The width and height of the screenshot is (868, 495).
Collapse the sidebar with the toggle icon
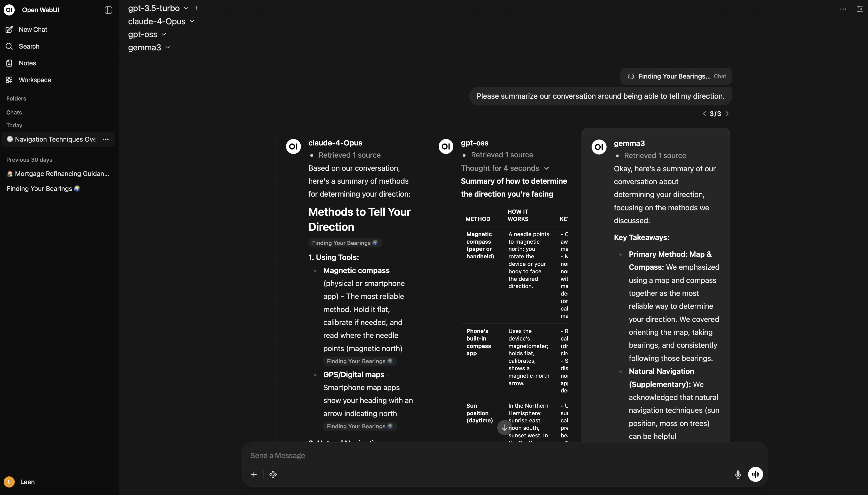(108, 10)
